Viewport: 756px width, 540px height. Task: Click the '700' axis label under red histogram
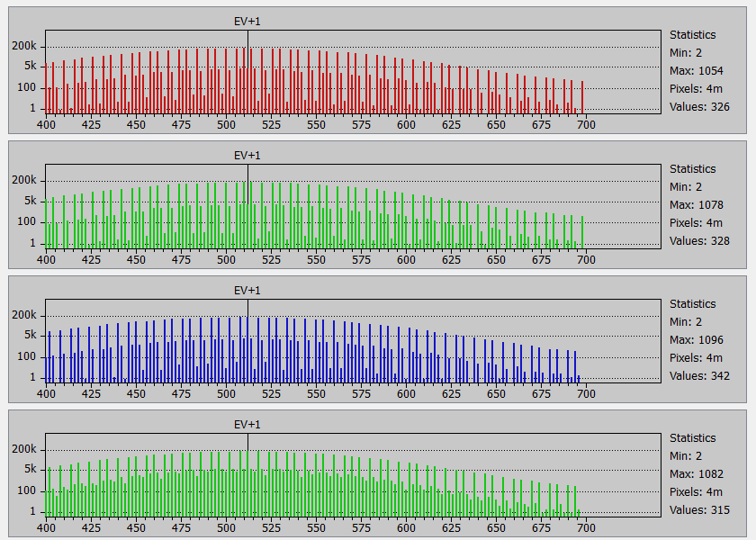tap(586, 125)
